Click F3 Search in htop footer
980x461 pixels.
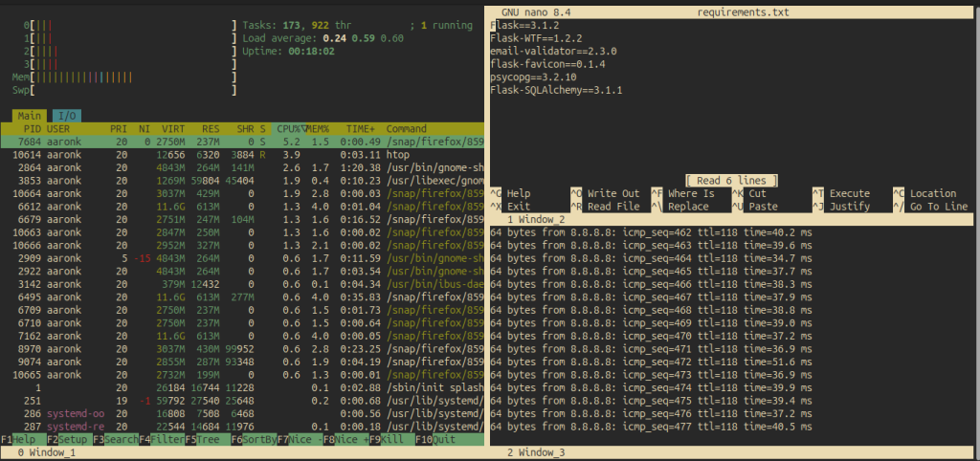(x=116, y=439)
